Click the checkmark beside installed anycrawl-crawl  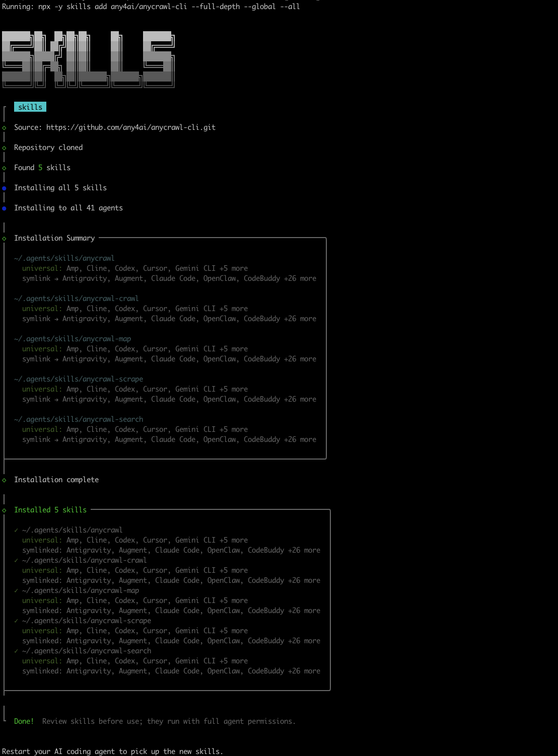[16, 560]
